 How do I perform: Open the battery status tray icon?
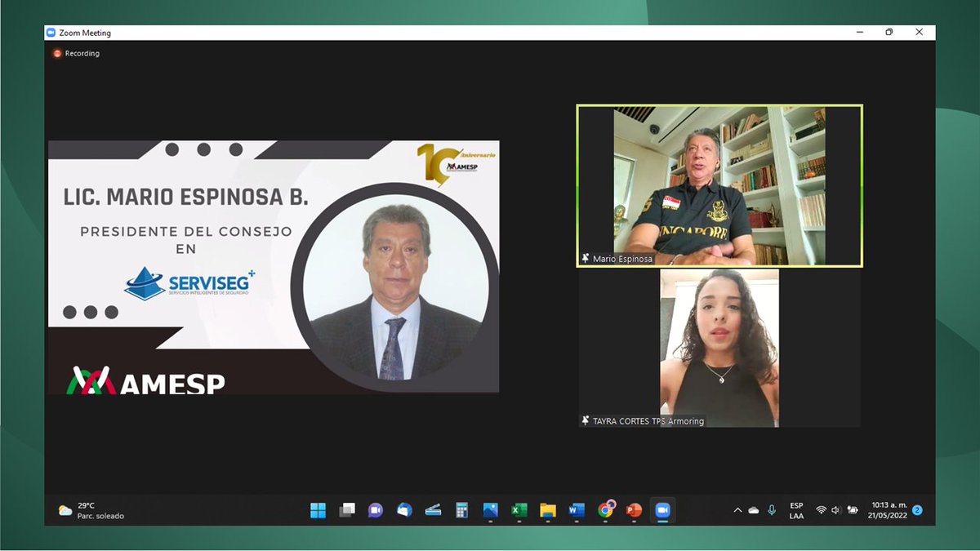click(x=853, y=510)
